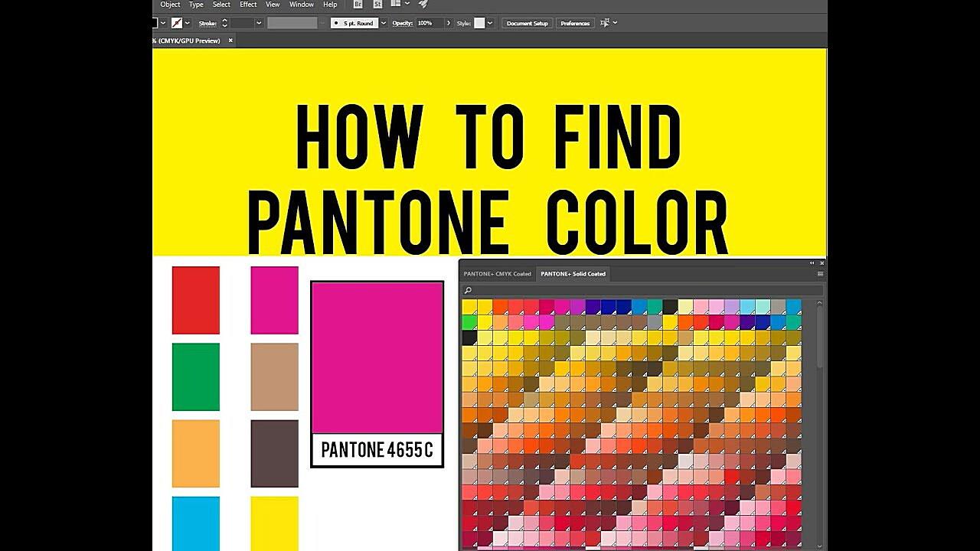
Task: Collapse the Pantone panel with double-arrow icon
Action: coord(812,263)
